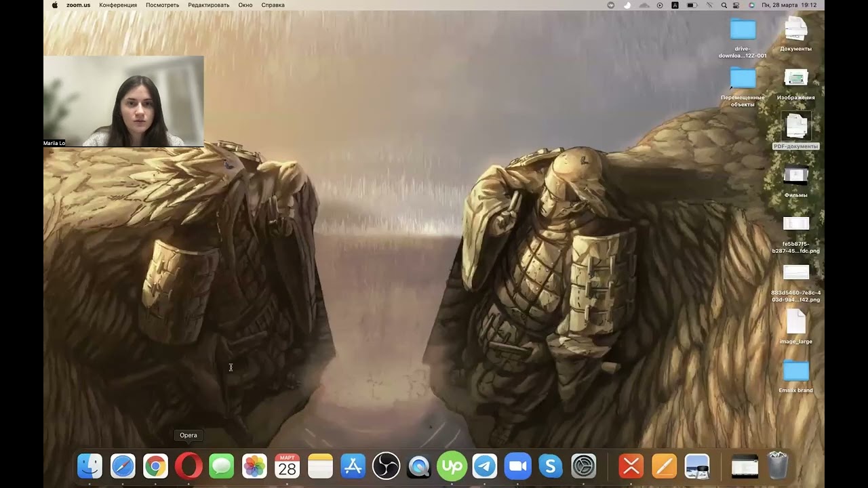The width and height of the screenshot is (868, 488).
Task: Open the zoom.us application menu
Action: click(x=78, y=5)
